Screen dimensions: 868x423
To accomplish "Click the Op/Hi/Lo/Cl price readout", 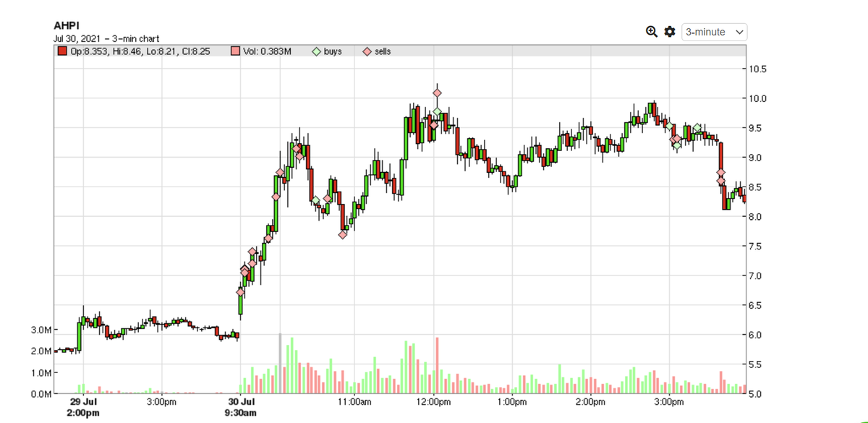I will [x=140, y=51].
